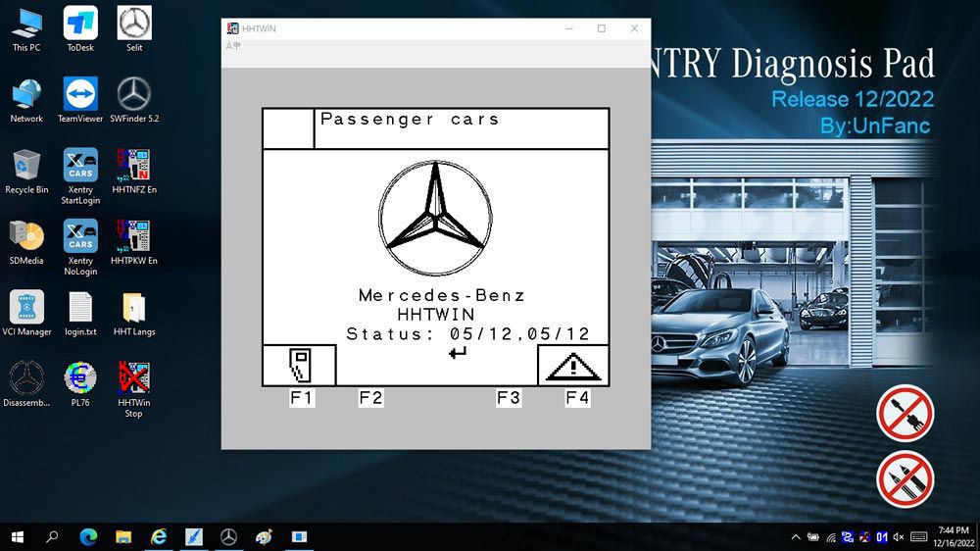Open Internet Explorer from taskbar
Viewport: 980px width, 551px height.
click(x=159, y=537)
